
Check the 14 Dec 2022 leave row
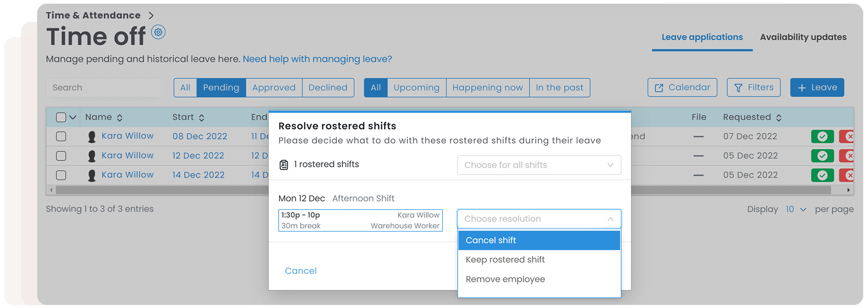[61, 175]
